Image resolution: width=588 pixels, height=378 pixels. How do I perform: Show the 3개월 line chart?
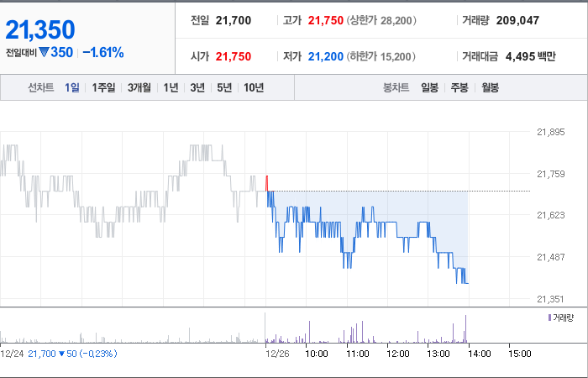pyautogui.click(x=139, y=87)
